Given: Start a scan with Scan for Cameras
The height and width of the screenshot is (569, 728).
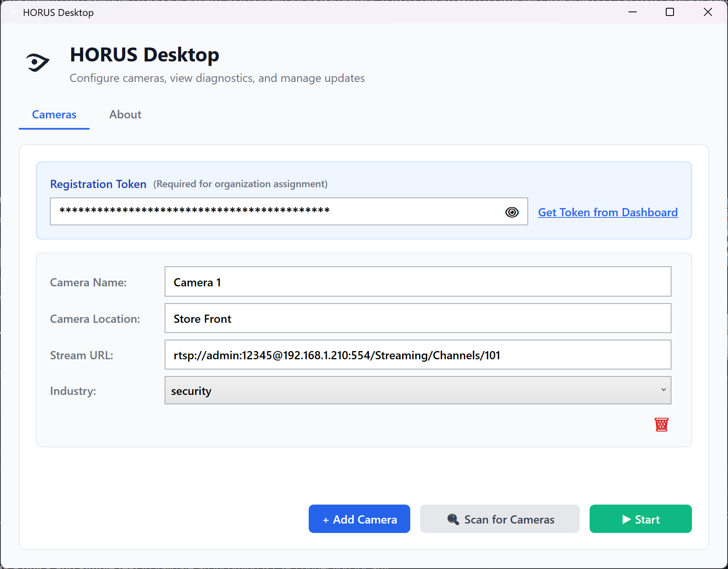Looking at the screenshot, I should pos(500,519).
